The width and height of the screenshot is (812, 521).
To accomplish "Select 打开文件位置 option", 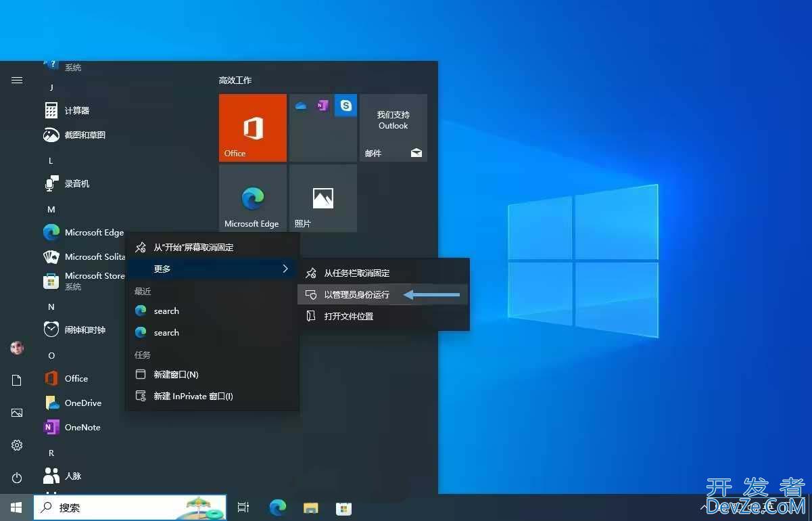I will (383, 316).
